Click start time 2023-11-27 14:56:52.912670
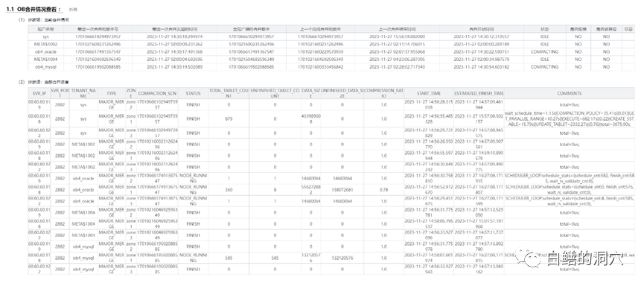The image size is (644, 286). click(428, 189)
